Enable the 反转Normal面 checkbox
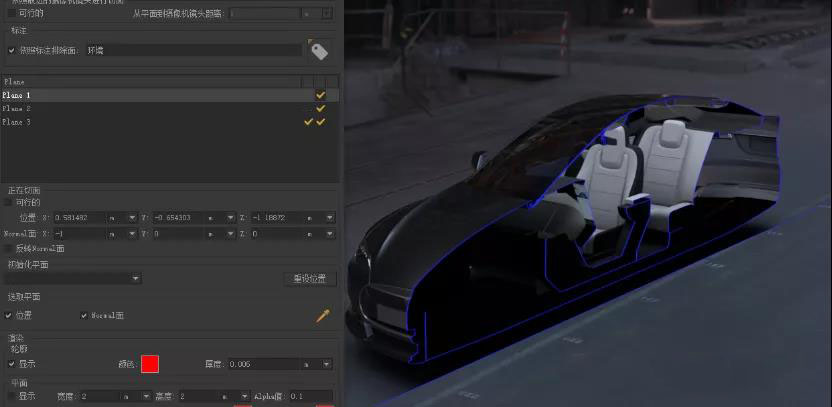Image resolution: width=832 pixels, height=407 pixels. (11, 248)
